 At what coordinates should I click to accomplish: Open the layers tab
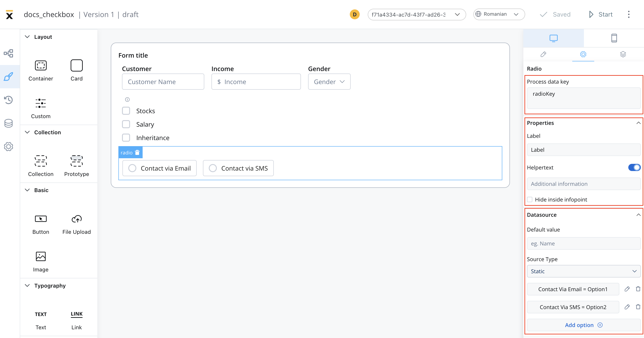(x=623, y=54)
